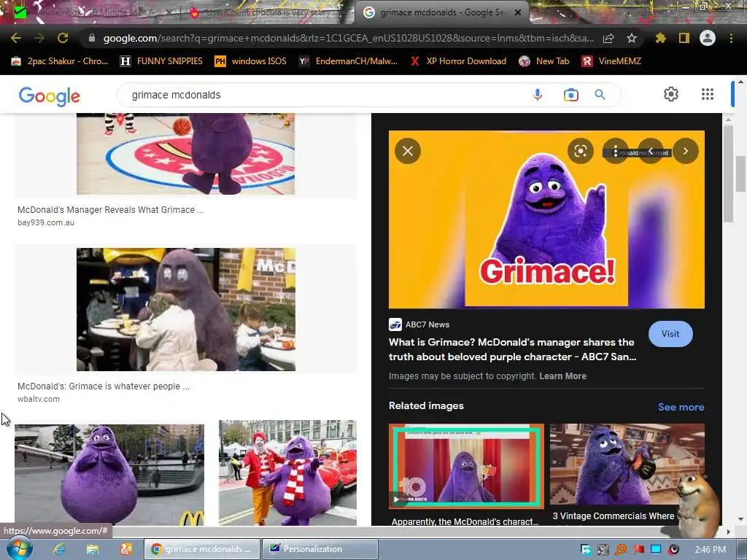Search inside image with the Lens icon

click(580, 151)
